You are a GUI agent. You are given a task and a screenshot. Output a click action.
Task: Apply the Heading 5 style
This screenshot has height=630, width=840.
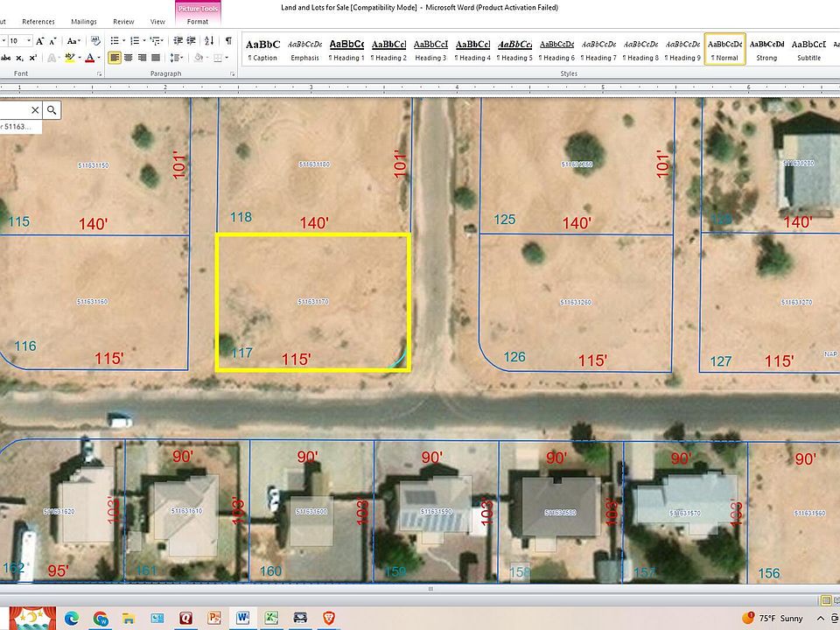pos(514,50)
